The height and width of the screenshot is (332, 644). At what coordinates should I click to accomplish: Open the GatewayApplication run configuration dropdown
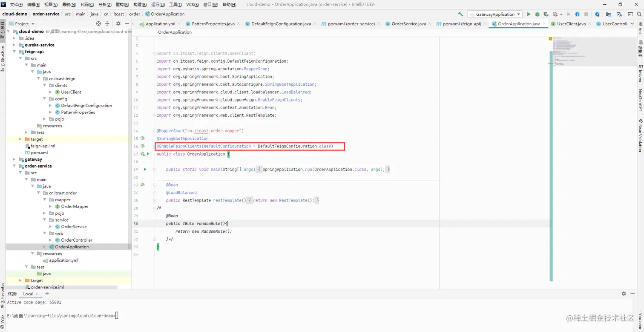494,14
